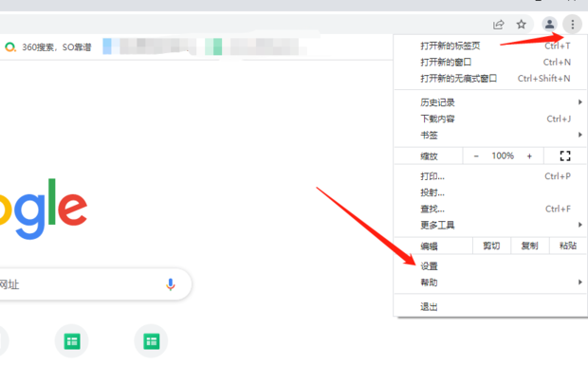Viewport: 588px width, 365px height.
Task: Bookmark this page with the star icon
Action: (522, 25)
